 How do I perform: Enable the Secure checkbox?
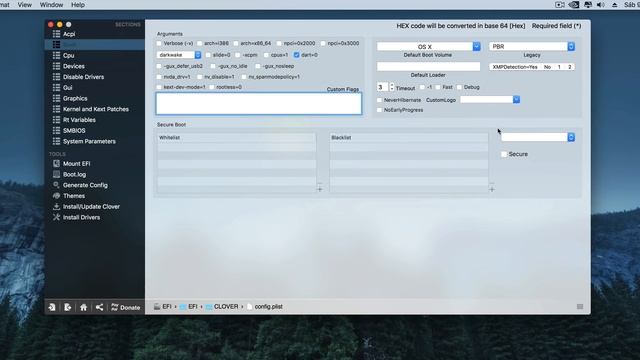(x=504, y=154)
